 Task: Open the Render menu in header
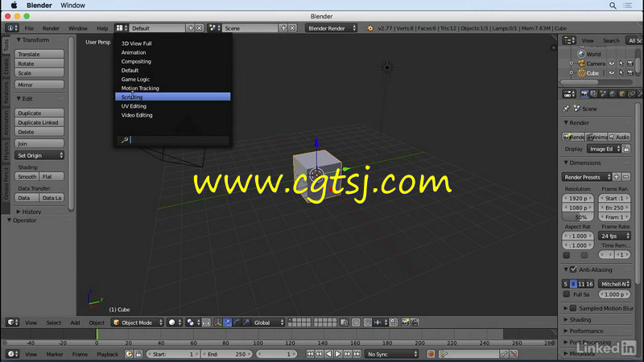pos(51,28)
